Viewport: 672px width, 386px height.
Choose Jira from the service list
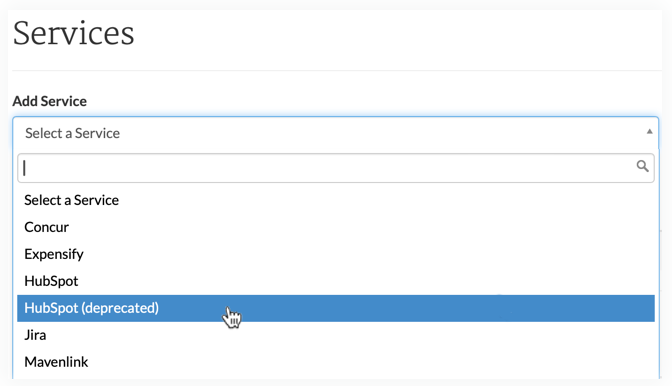(336, 335)
